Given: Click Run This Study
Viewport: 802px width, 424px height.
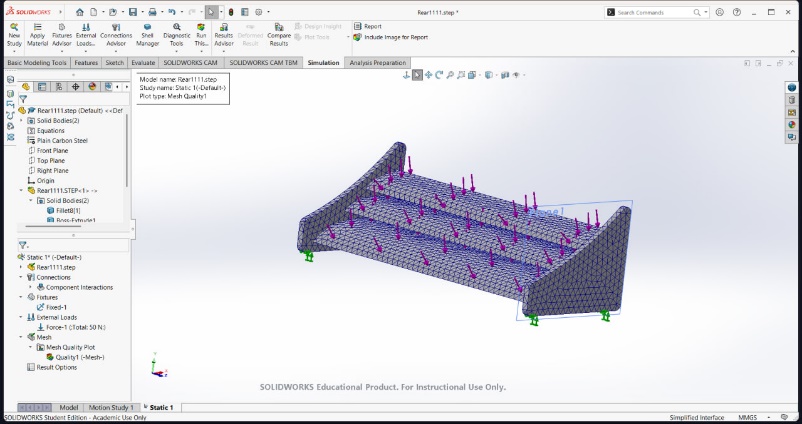Looking at the screenshot, I should coord(201,35).
